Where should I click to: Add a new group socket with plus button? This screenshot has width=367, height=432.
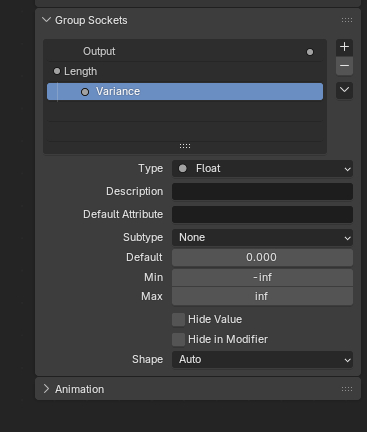(344, 47)
